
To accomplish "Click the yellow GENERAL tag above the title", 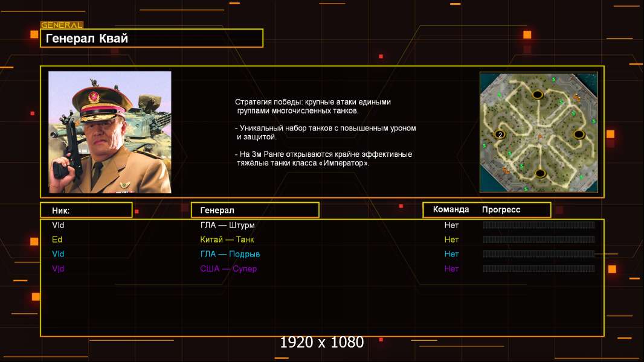I will 62,25.
